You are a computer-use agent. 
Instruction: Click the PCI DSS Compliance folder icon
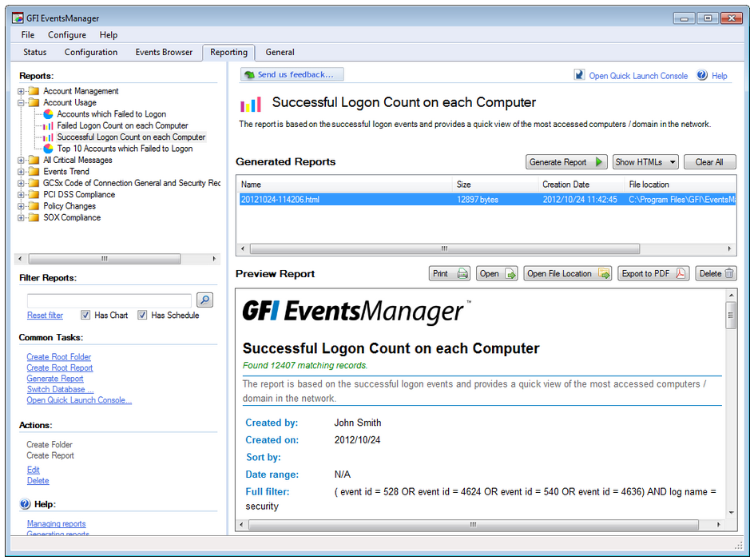(x=34, y=195)
